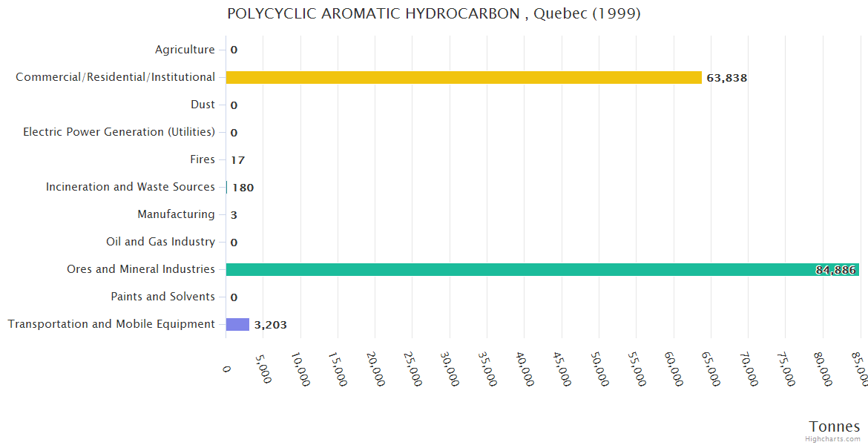Click the 84,886 data value label
868x445 pixels.
835,270
